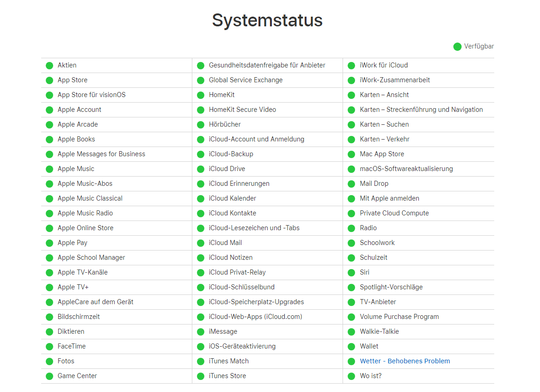This screenshot has width=540, height=392.
Task: Click the Systemstatus page heading
Action: pos(267,20)
